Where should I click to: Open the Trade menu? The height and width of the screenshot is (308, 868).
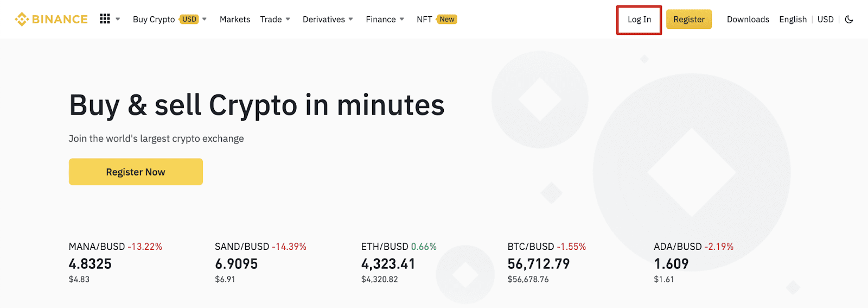tap(271, 20)
